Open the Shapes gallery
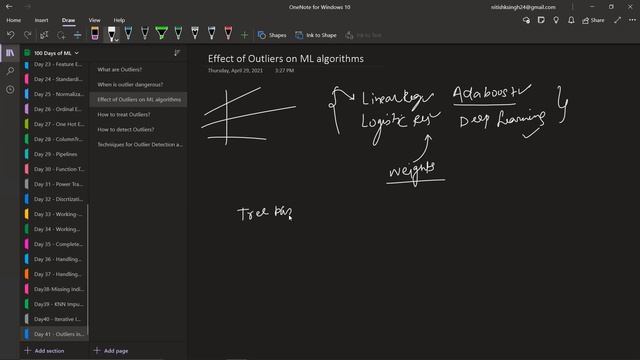Screen dimensions: 640x360 point(272,35)
